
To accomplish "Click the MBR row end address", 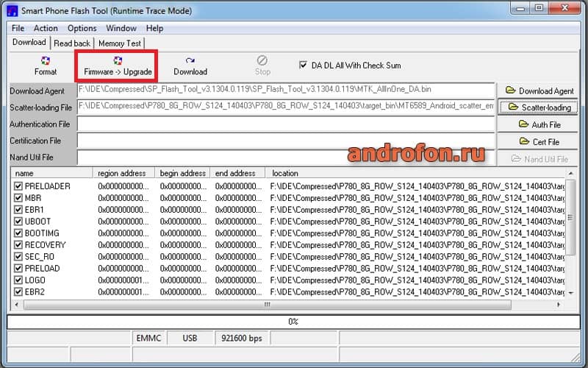I will coord(238,197).
